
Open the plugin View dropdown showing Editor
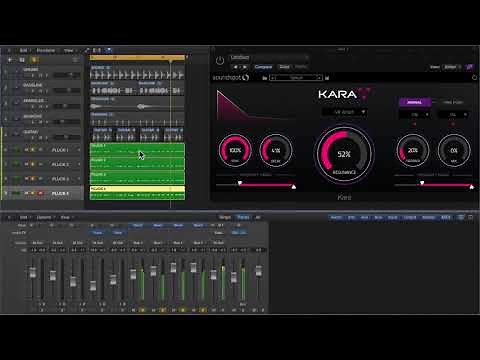[x=453, y=67]
